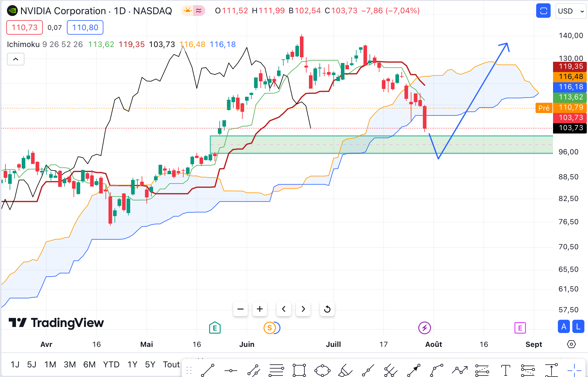Select the arrow drawing tool
Image resolution: width=588 pixels, height=377 pixels.
coord(413,370)
